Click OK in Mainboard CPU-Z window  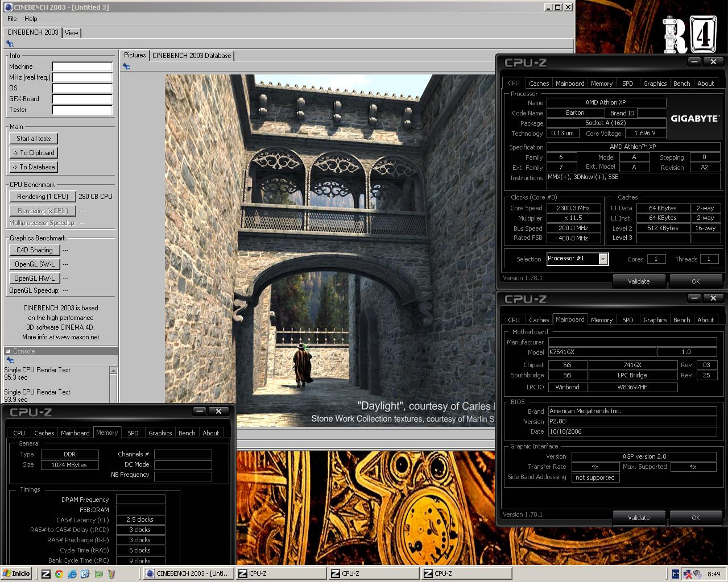pyautogui.click(x=695, y=518)
